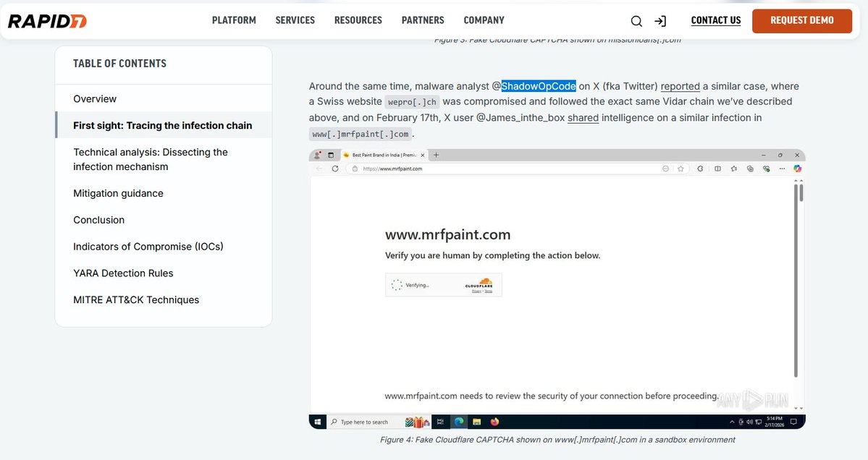Expand the hidden tray icons chevron in the embedded taskbar
This screenshot has width=868, height=460.
(x=732, y=422)
